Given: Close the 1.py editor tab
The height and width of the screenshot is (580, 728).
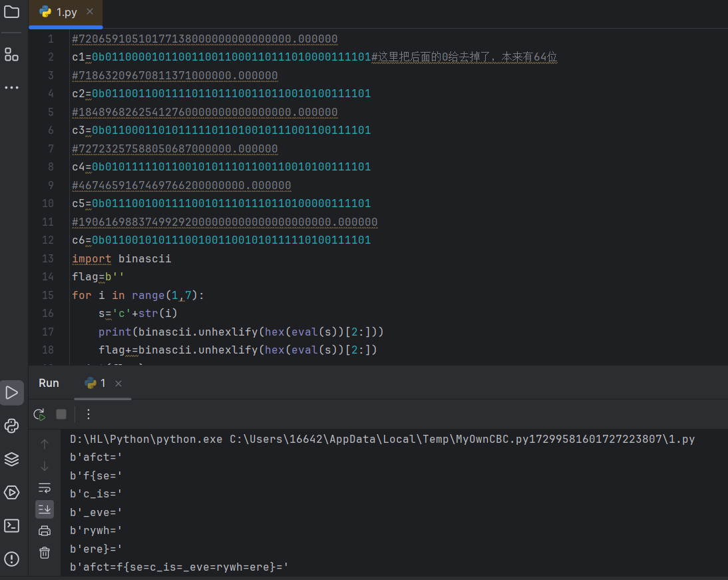Looking at the screenshot, I should coord(90,11).
